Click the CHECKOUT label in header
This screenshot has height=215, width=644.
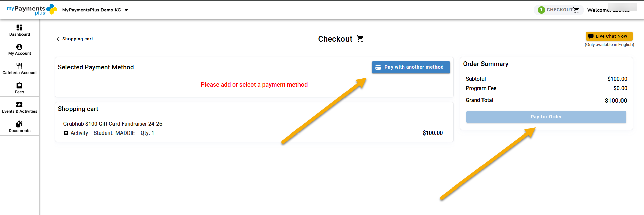click(x=559, y=10)
